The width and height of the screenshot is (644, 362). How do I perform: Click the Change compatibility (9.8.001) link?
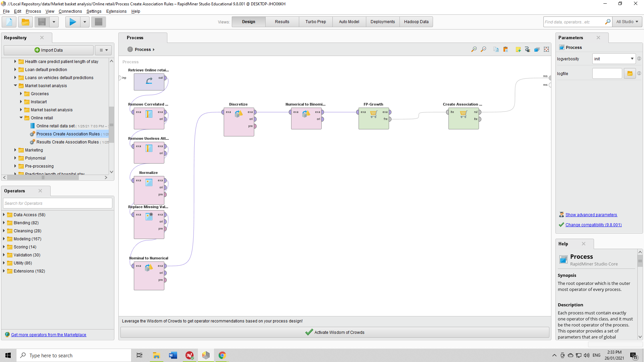point(593,225)
